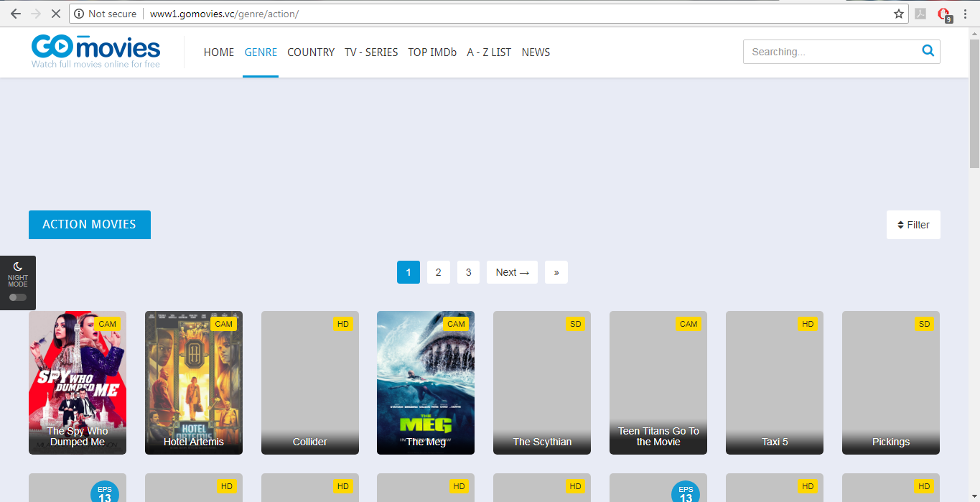Open HOME in the navigation
Viewport: 980px width, 502px height.
[x=219, y=52]
